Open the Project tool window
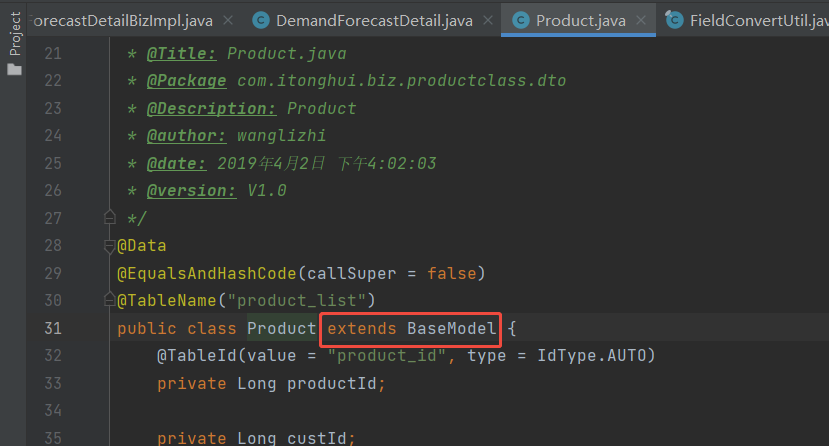 tap(15, 34)
